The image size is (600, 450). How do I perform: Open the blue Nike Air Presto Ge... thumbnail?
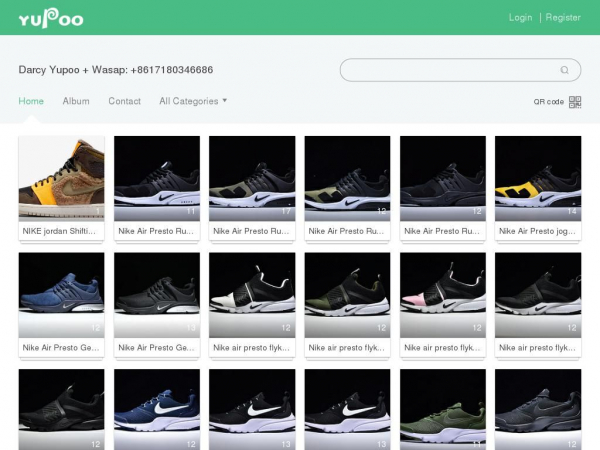pos(61,295)
